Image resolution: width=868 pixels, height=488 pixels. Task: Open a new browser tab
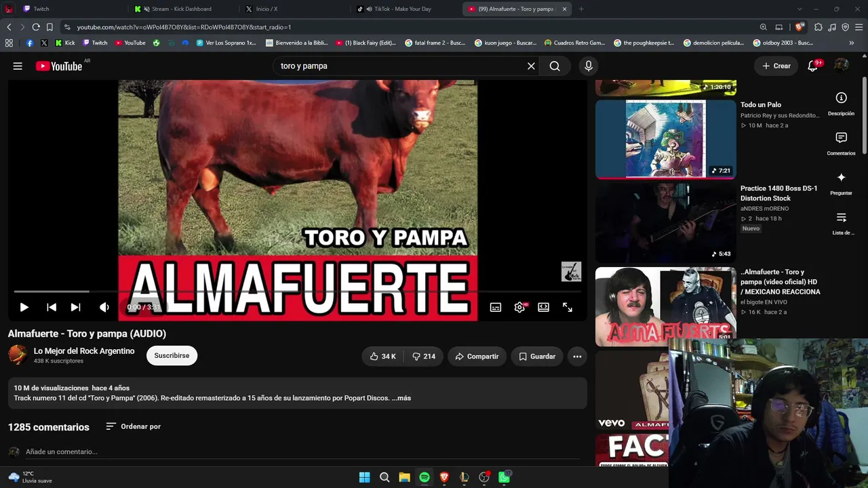581,9
